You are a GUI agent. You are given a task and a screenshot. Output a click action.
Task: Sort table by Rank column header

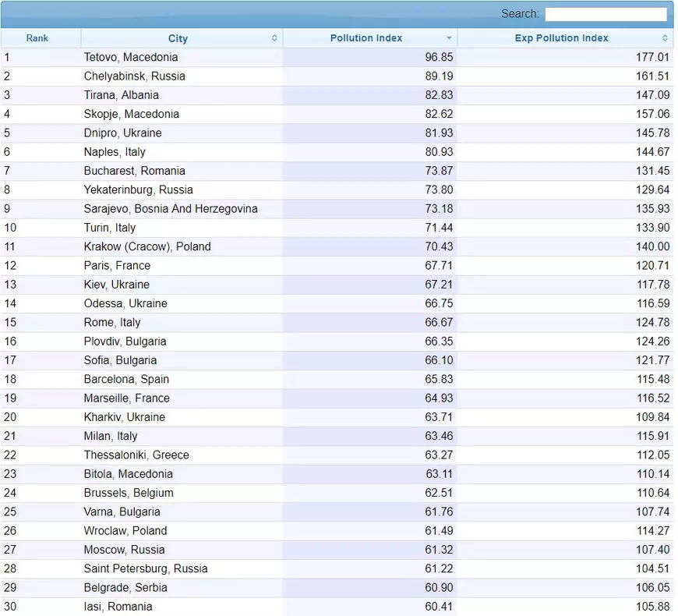click(x=41, y=38)
